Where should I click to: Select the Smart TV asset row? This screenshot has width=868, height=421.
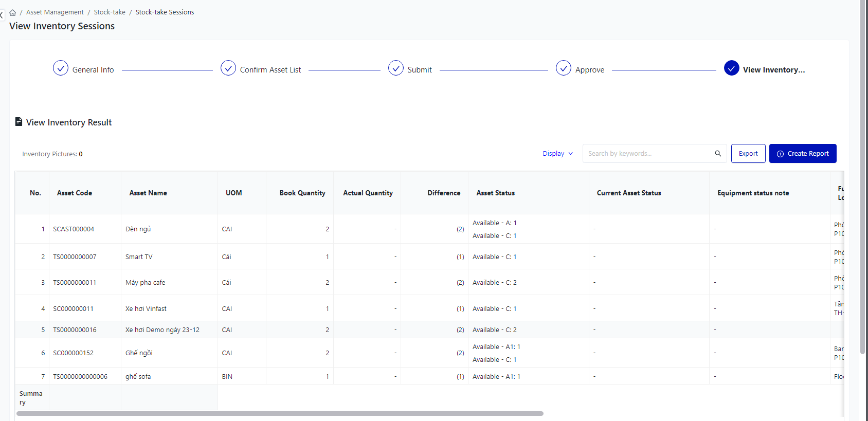[139, 257]
